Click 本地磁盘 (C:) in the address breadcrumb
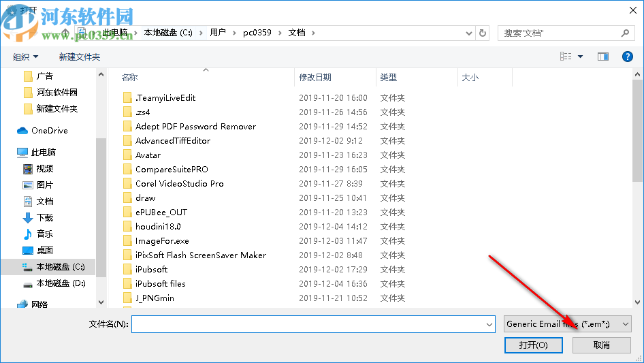This screenshot has height=363, width=644. (168, 33)
